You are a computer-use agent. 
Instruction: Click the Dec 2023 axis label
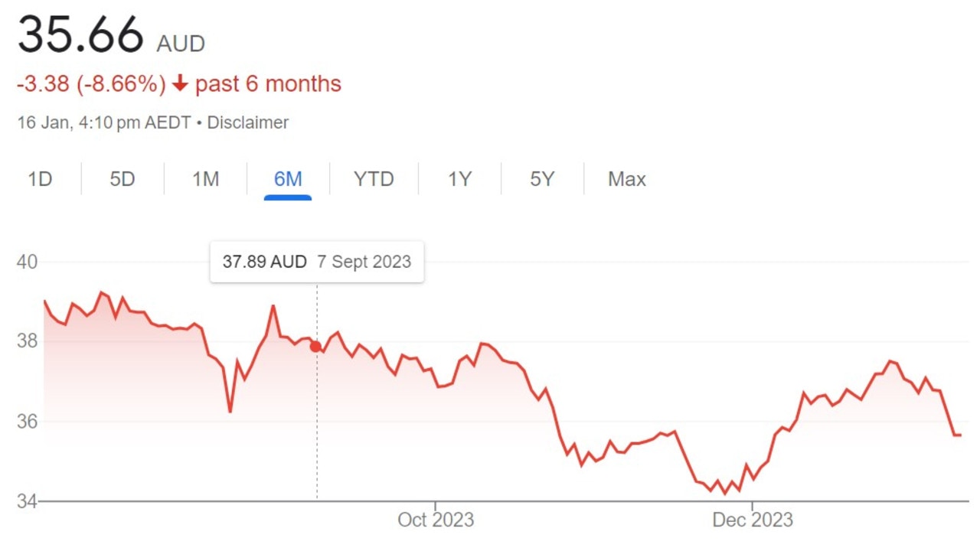753,520
